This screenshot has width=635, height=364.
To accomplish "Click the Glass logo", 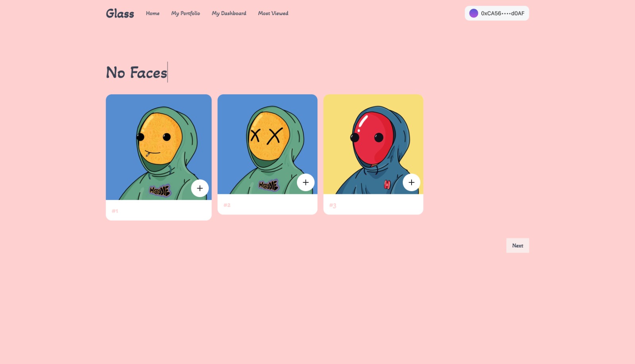I will 120,13.
